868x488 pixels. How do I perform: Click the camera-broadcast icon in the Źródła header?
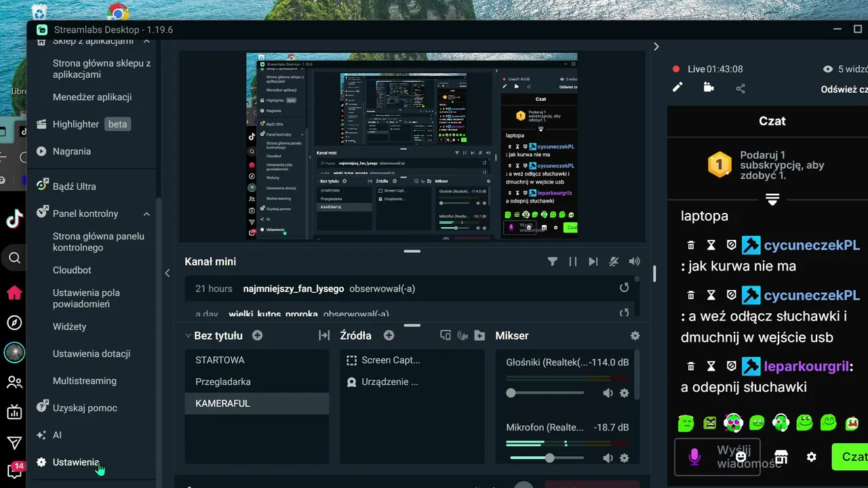463,335
